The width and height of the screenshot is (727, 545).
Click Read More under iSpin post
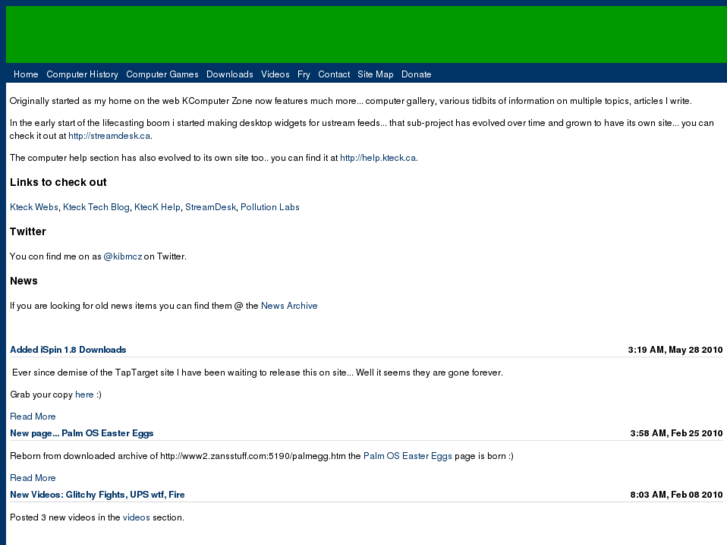coord(33,416)
